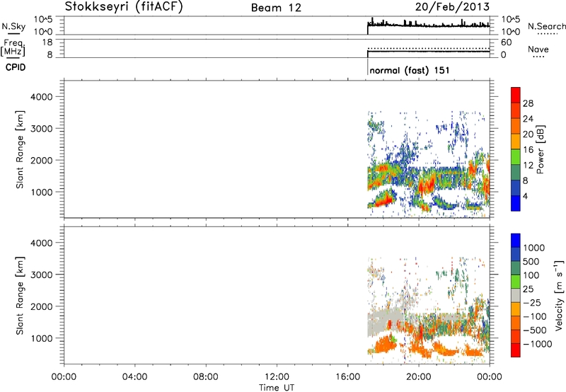Click the noise trace in the N.Sky panel

pyautogui.click(x=429, y=25)
